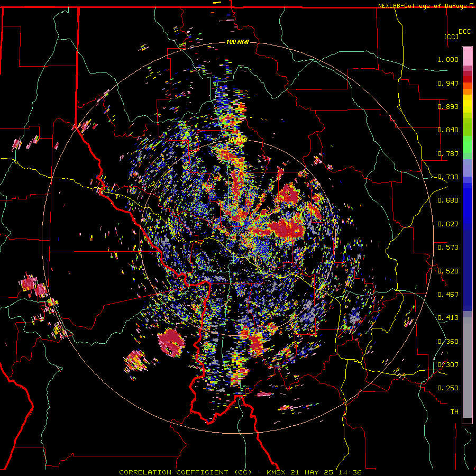476x476 pixels.
Task: Click the 0.840 scale value
Action: tap(448, 130)
